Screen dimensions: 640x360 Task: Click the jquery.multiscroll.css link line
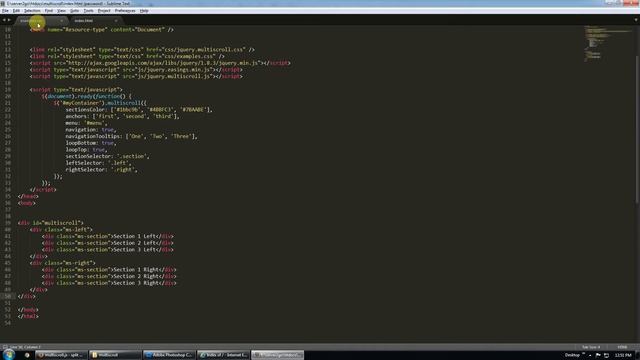click(x=142, y=50)
